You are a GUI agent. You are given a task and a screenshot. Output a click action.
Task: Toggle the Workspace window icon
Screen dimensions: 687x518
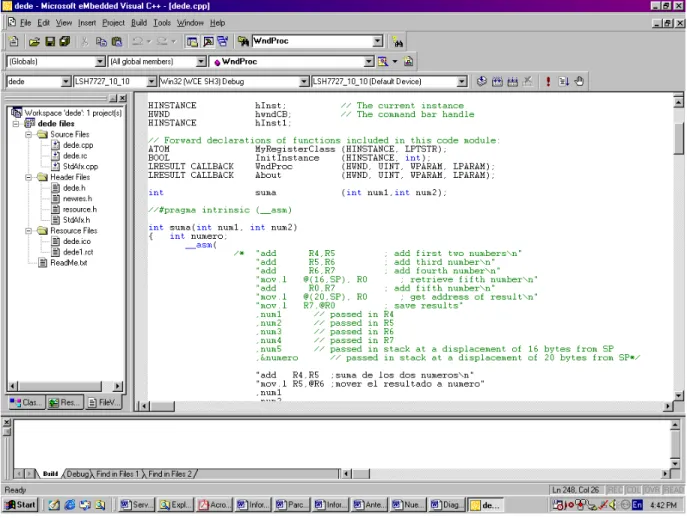192,42
